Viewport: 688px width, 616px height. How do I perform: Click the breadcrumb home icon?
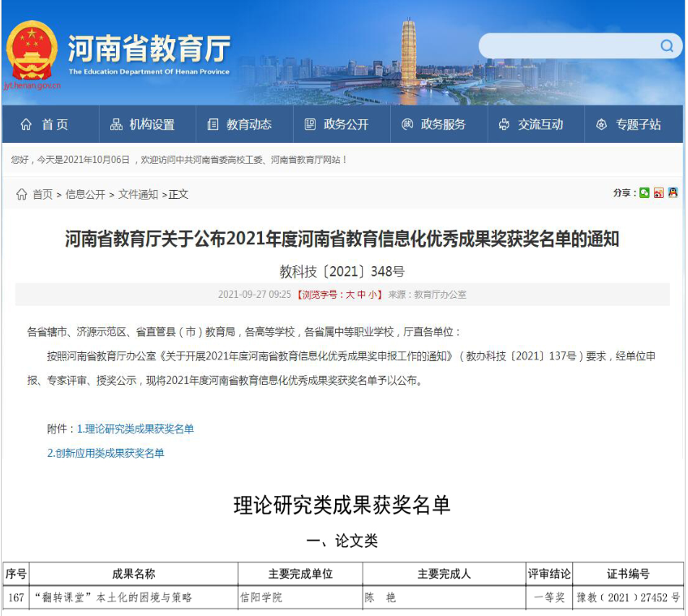click(21, 194)
